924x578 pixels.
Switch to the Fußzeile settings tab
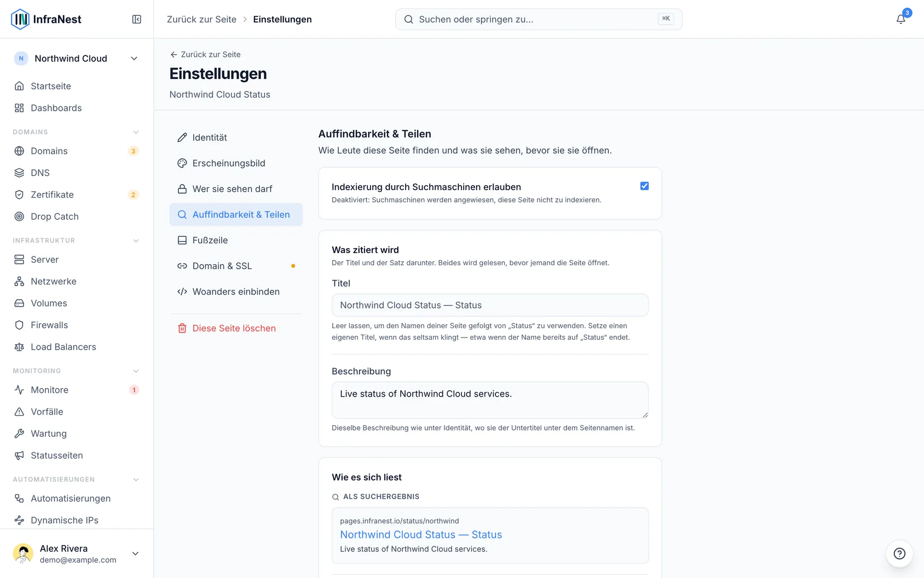tap(236, 241)
